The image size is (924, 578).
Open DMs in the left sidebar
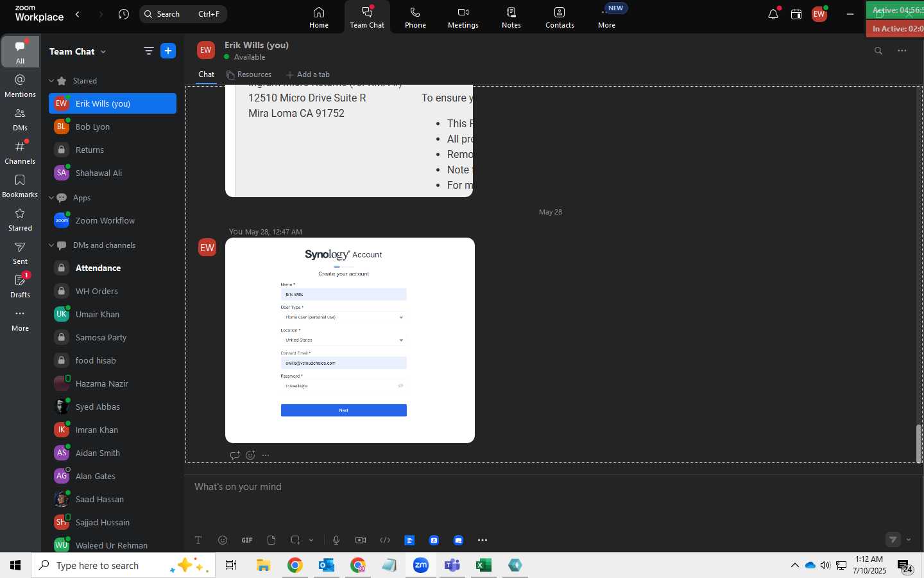[21, 119]
